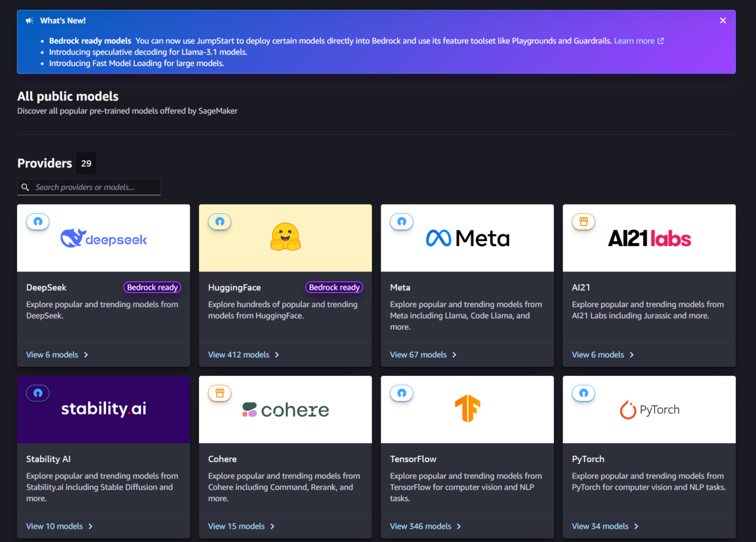Click chevron next to View 412 models
Viewport: 756px width, 542px height.
click(277, 355)
